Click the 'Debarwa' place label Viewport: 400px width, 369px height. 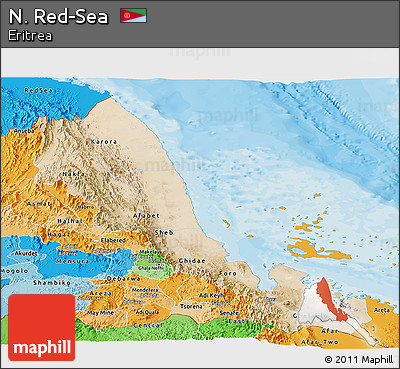[x=123, y=279]
